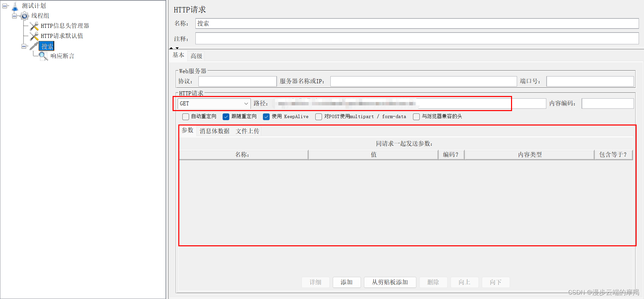Select the 搜索 tree item

[x=47, y=46]
